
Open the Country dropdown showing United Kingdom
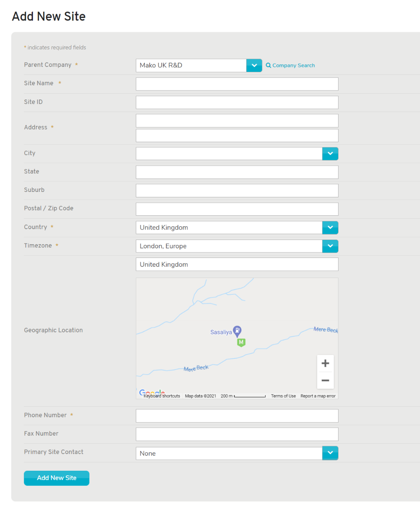(330, 227)
